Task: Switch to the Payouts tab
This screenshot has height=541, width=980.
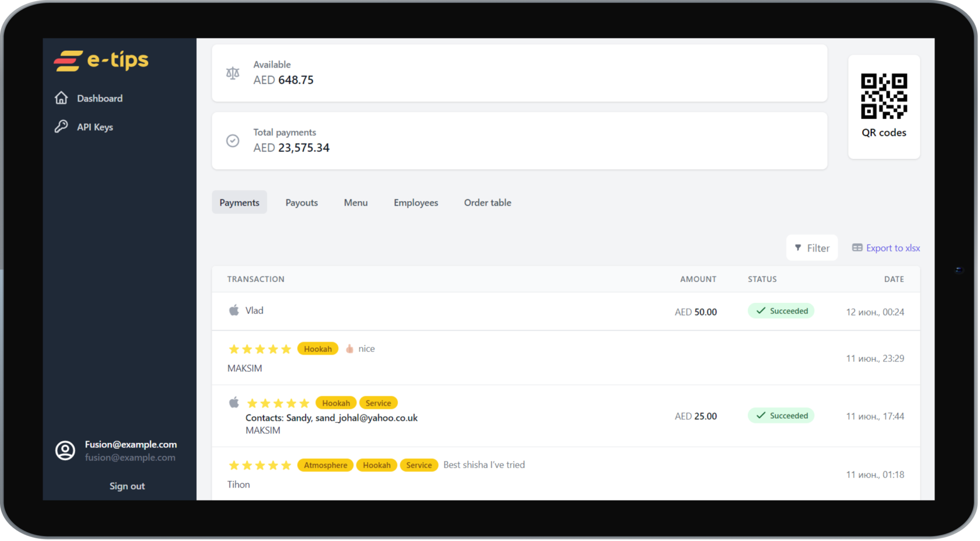Action: click(x=302, y=203)
